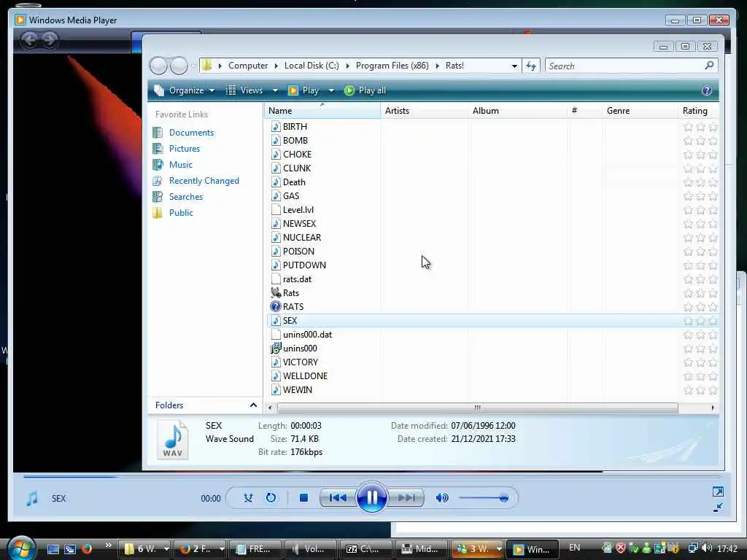Select the Rats application icon
Image resolution: width=747 pixels, height=560 pixels.
click(x=276, y=293)
